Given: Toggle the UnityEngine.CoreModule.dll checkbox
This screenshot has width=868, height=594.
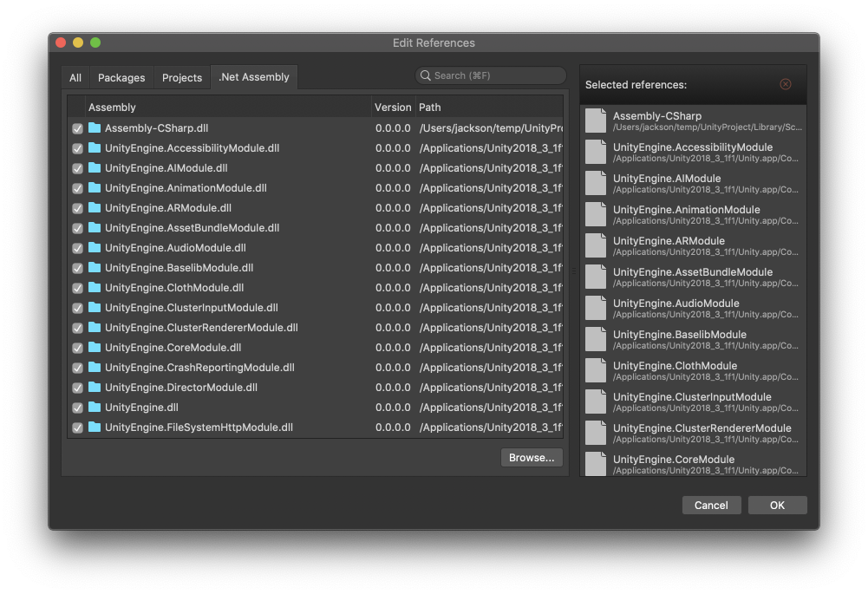Looking at the screenshot, I should pos(77,348).
